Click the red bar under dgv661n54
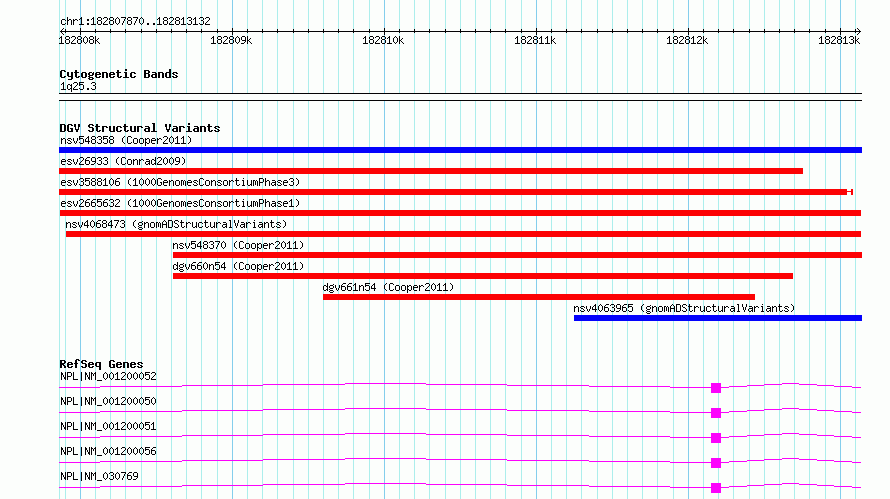This screenshot has height=499, width=890. click(539, 297)
